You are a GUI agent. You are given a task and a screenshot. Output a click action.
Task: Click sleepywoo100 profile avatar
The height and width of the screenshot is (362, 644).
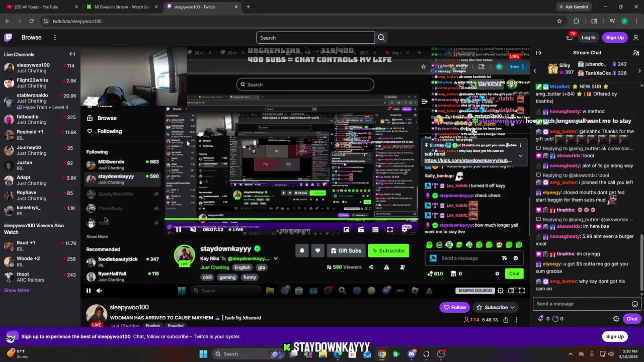coord(96,315)
